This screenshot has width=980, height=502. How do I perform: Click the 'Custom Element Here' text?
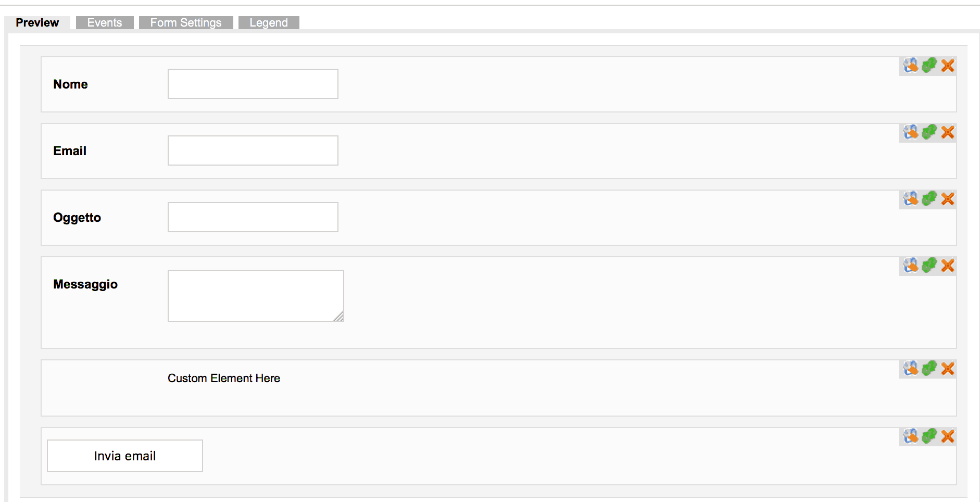pos(224,379)
